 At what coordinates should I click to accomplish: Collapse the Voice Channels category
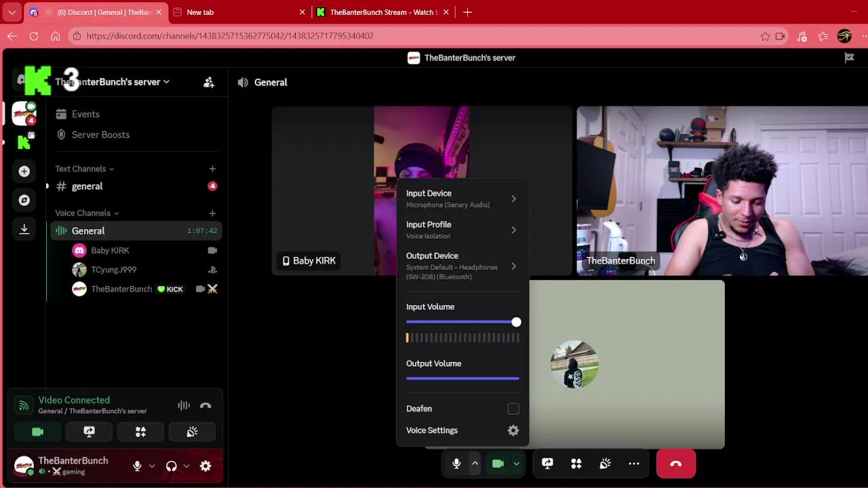87,213
